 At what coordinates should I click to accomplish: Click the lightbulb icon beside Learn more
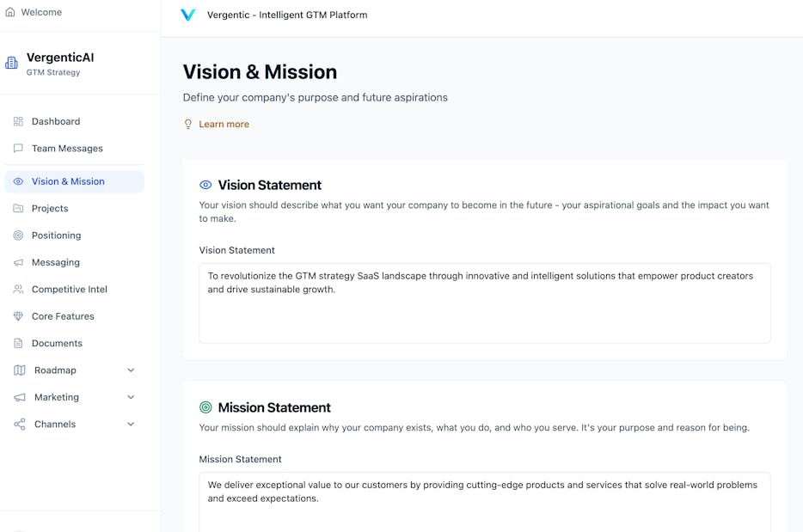(188, 124)
